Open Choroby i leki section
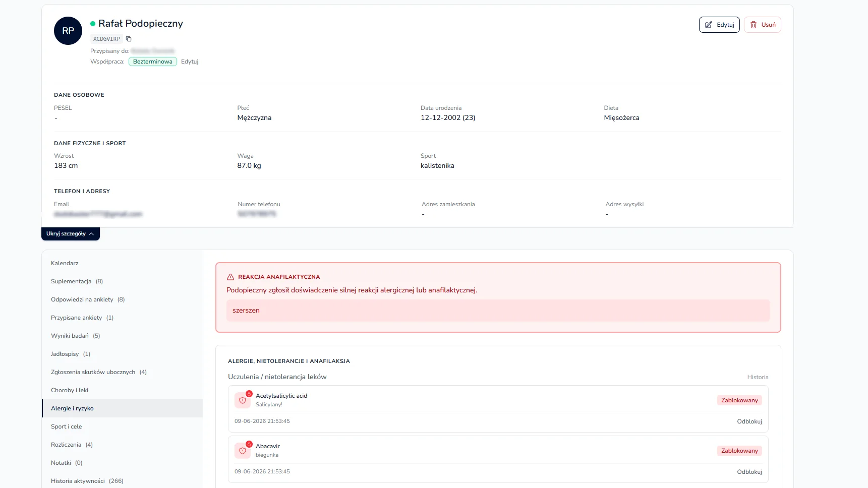This screenshot has height=488, width=868. click(x=123, y=390)
